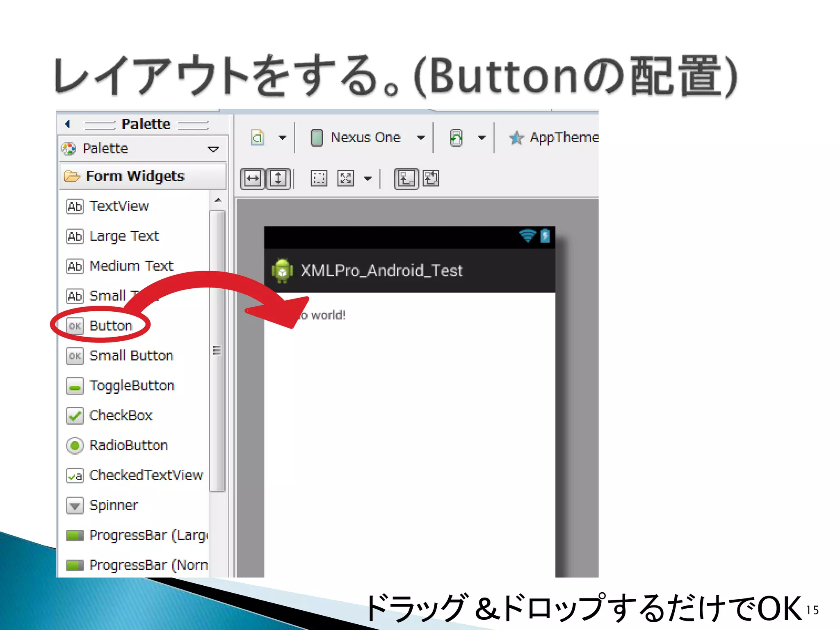840x630 pixels.
Task: Click the gravity arrows icon
Action: tap(346, 178)
